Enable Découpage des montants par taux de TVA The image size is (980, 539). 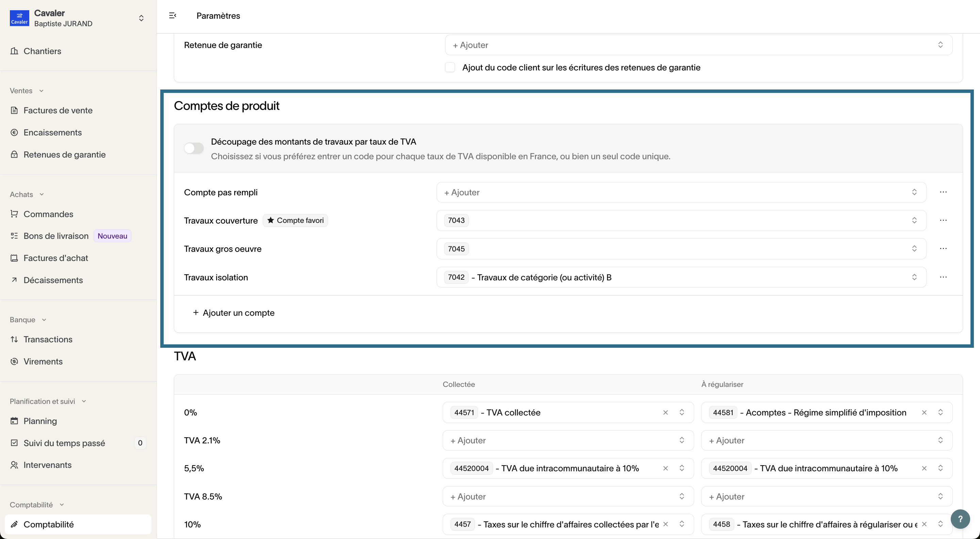[x=194, y=148]
